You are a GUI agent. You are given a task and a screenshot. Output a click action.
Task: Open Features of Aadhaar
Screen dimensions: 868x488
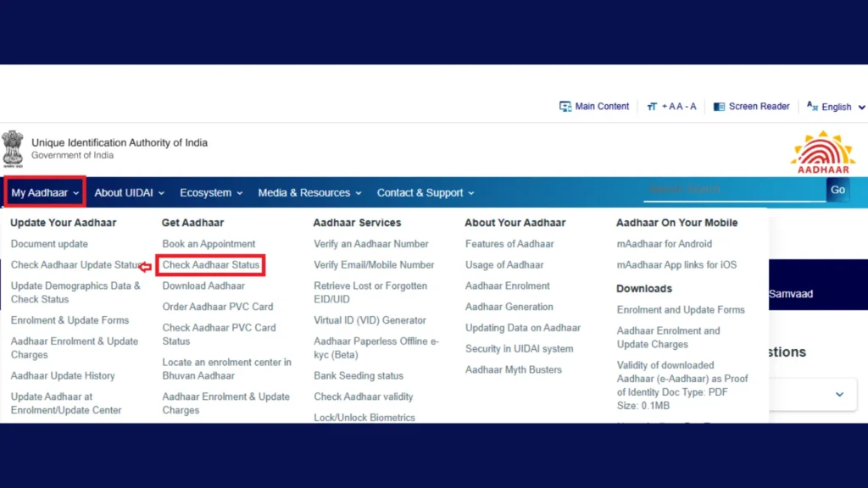pos(509,244)
